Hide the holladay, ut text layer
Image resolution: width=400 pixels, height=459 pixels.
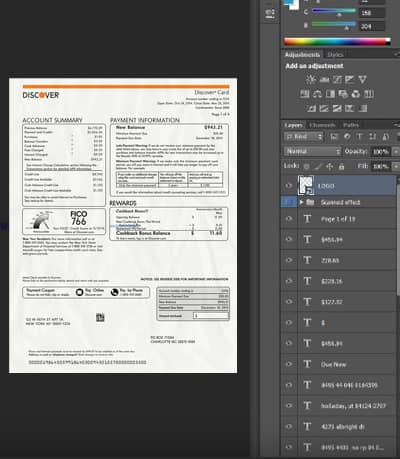(289, 406)
